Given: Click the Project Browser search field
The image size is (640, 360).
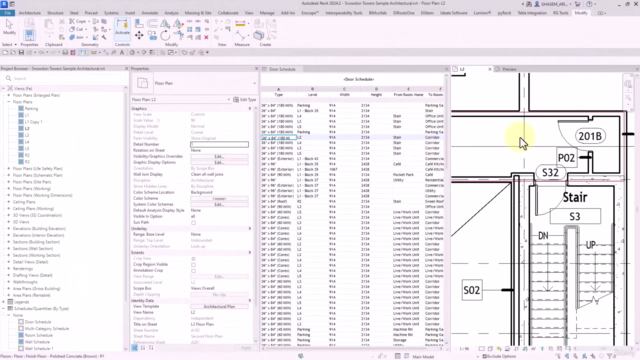Looking at the screenshot, I should [65, 78].
